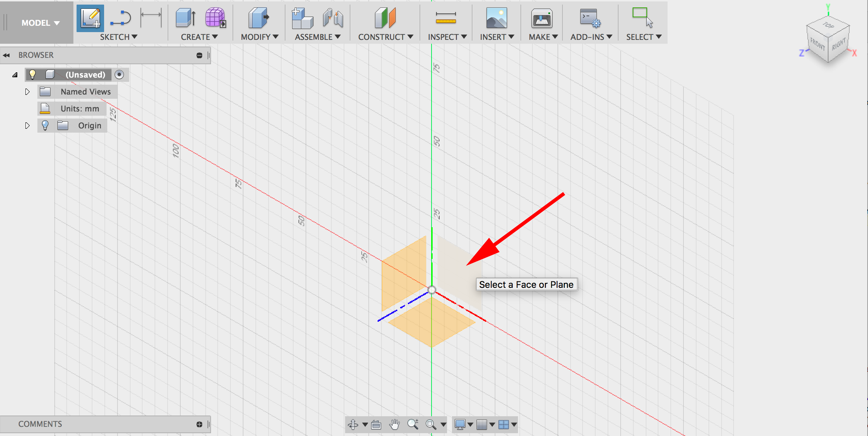Toggle visibility lightbulb of Unsaved component
The image size is (868, 436).
32,74
